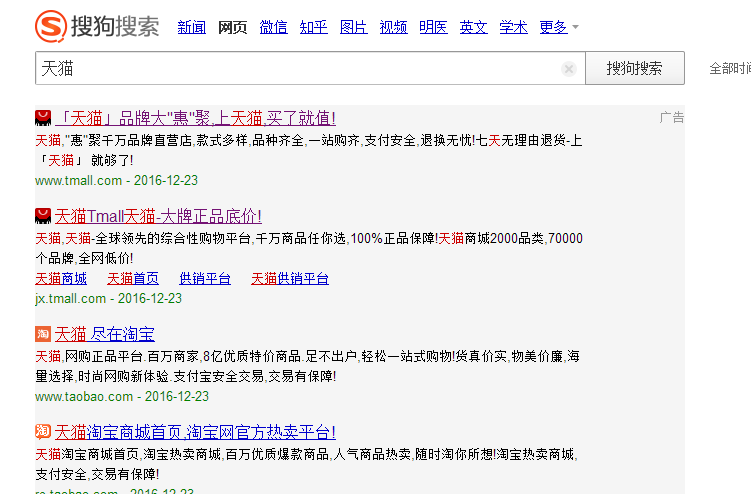The width and height of the screenshot is (751, 494).
Task: Go to 明医 search tab
Action: [433, 27]
